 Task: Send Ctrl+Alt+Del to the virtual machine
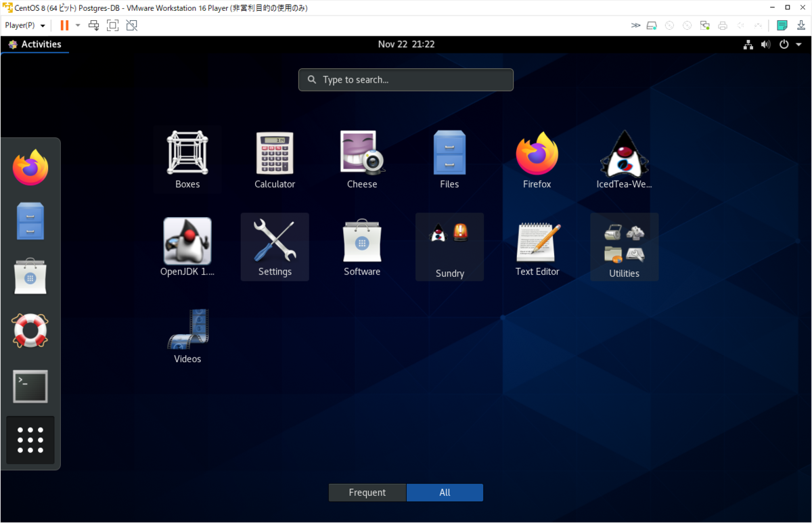point(94,25)
